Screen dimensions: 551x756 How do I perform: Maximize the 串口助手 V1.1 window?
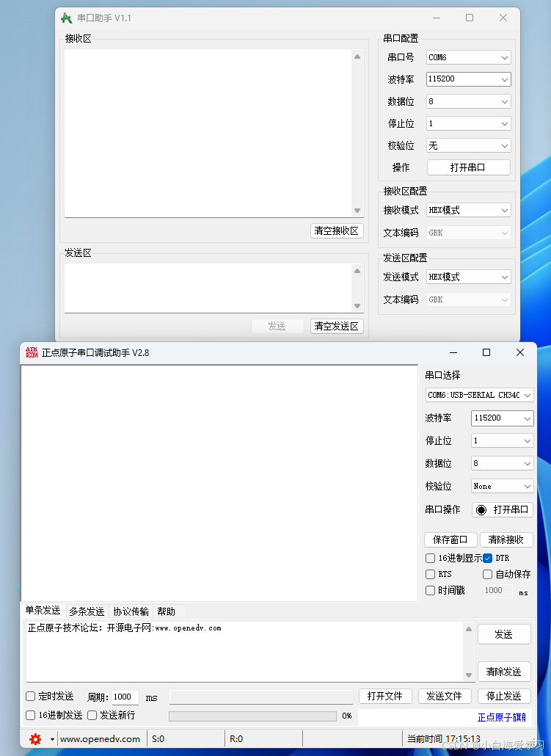(470, 18)
